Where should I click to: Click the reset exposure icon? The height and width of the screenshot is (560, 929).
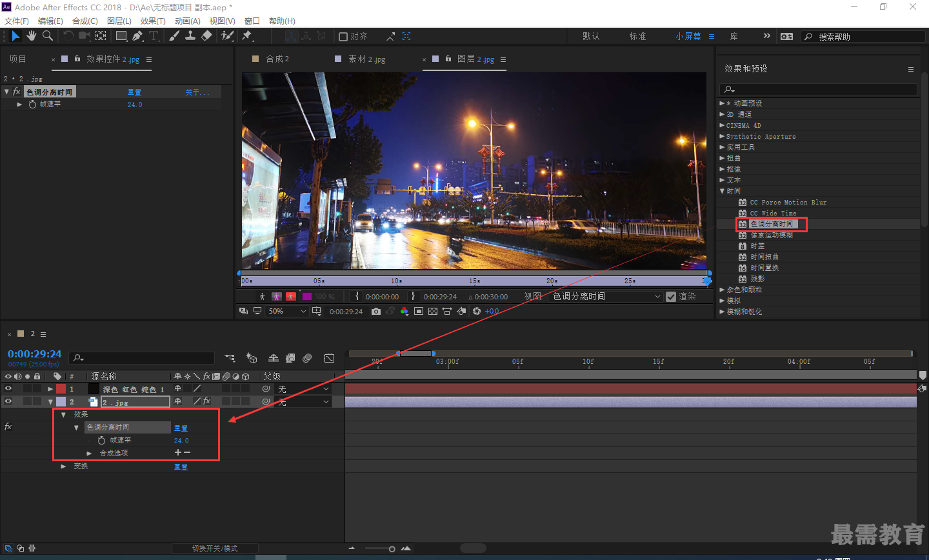pos(477,311)
